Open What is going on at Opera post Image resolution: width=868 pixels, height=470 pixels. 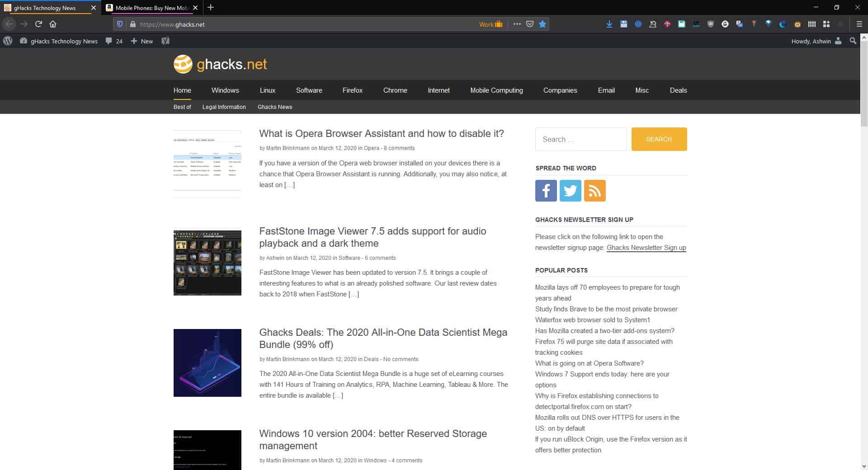click(x=590, y=363)
